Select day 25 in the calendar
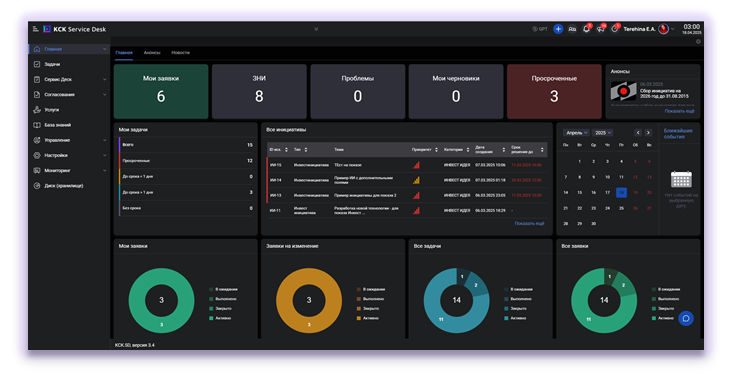The width and height of the screenshot is (732, 384). tap(621, 208)
